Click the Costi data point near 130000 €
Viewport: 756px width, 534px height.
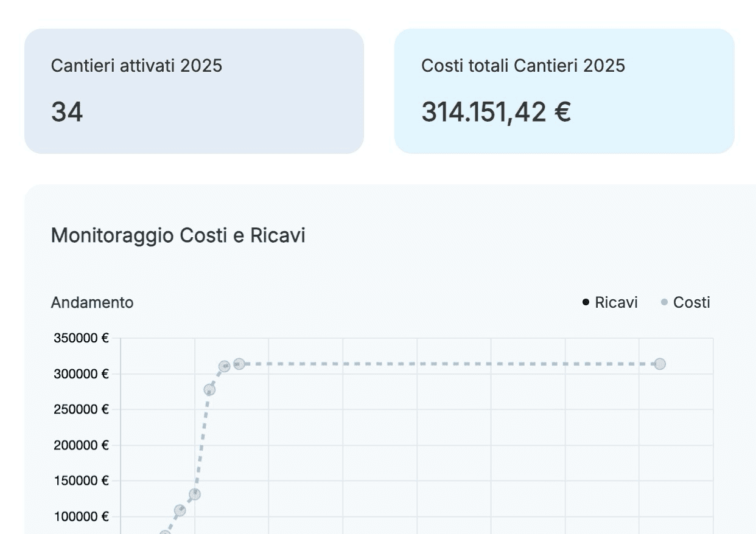pyautogui.click(x=195, y=494)
